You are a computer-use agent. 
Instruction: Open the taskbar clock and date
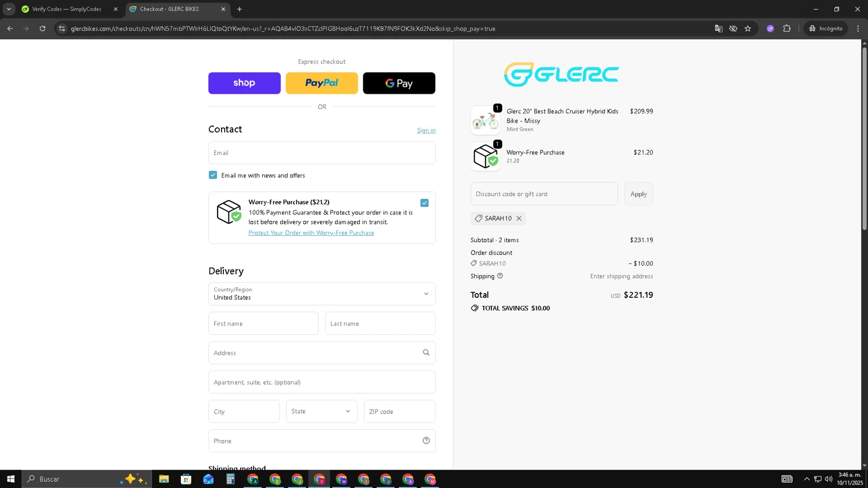tap(849, 479)
